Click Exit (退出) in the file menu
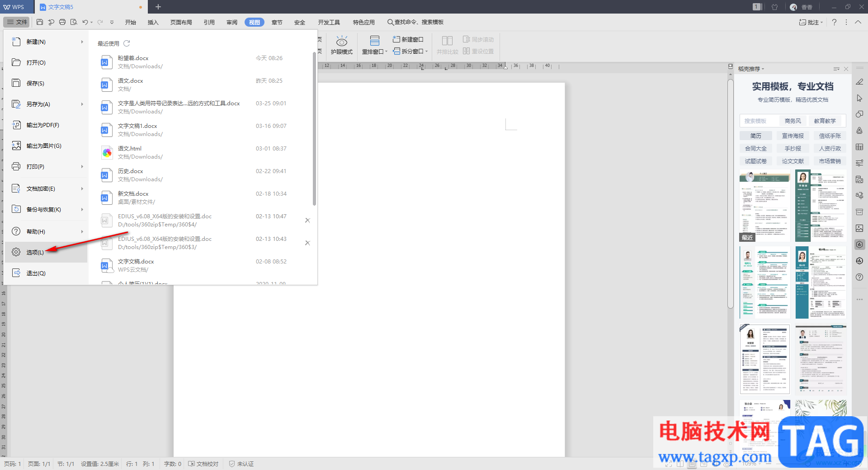Image resolution: width=868 pixels, height=470 pixels. [x=45, y=273]
